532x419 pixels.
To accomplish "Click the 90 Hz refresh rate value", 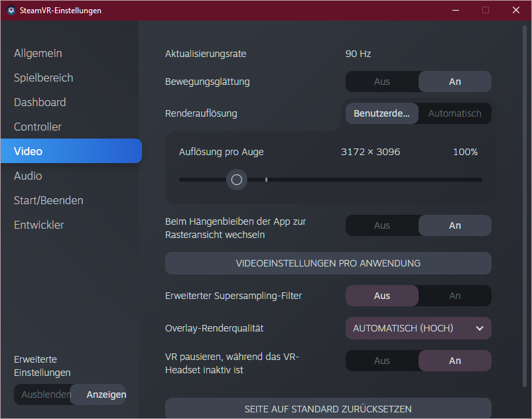I will click(x=358, y=54).
